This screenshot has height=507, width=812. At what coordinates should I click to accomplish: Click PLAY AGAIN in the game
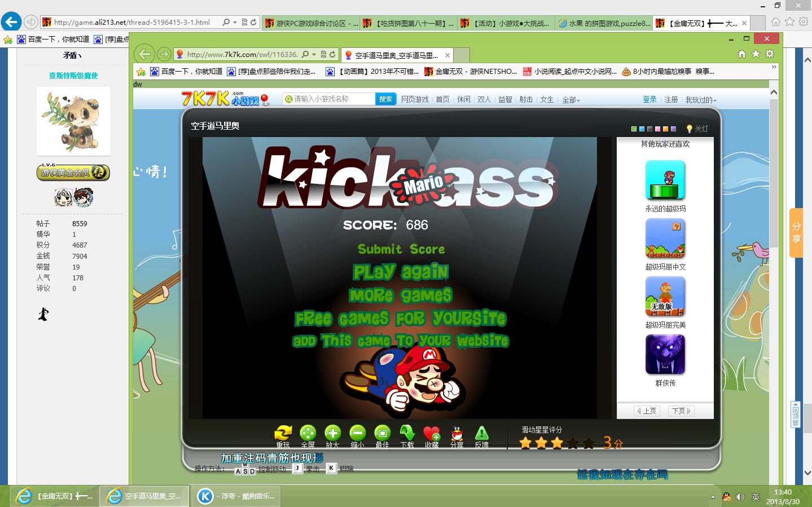(x=401, y=272)
